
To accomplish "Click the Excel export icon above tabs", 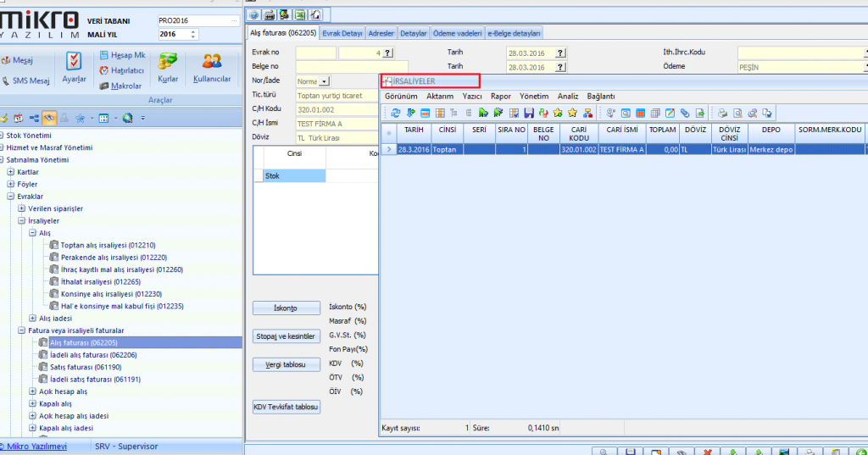I will pos(300,14).
